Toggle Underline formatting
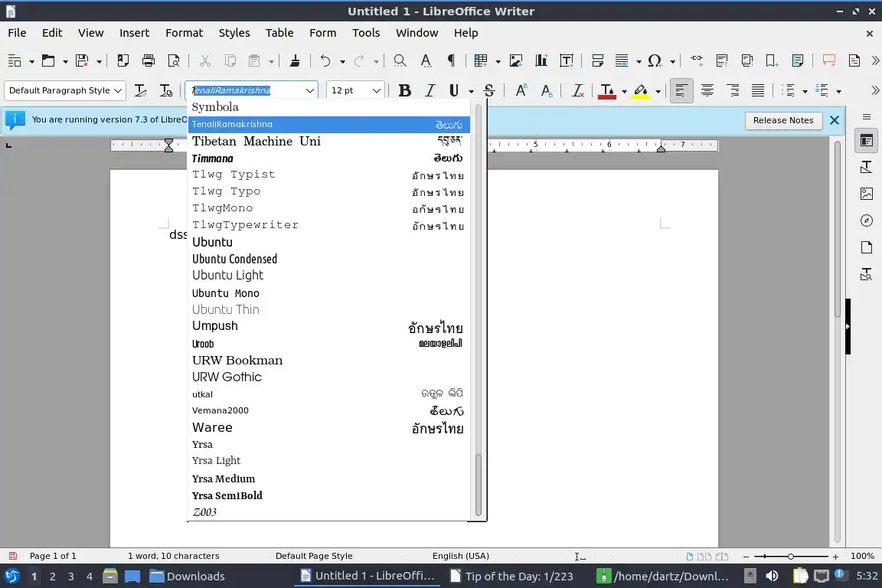Image resolution: width=882 pixels, height=588 pixels. (455, 90)
